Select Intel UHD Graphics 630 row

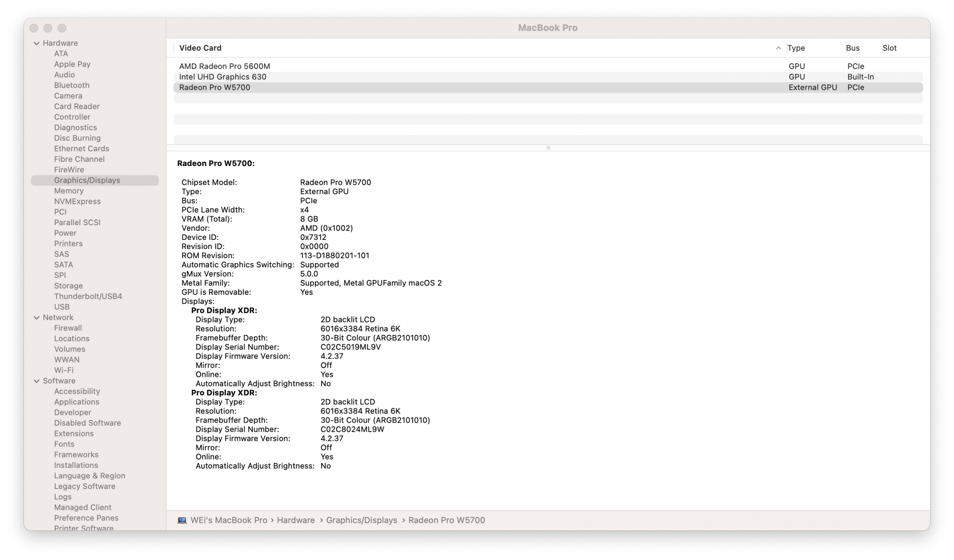point(548,77)
